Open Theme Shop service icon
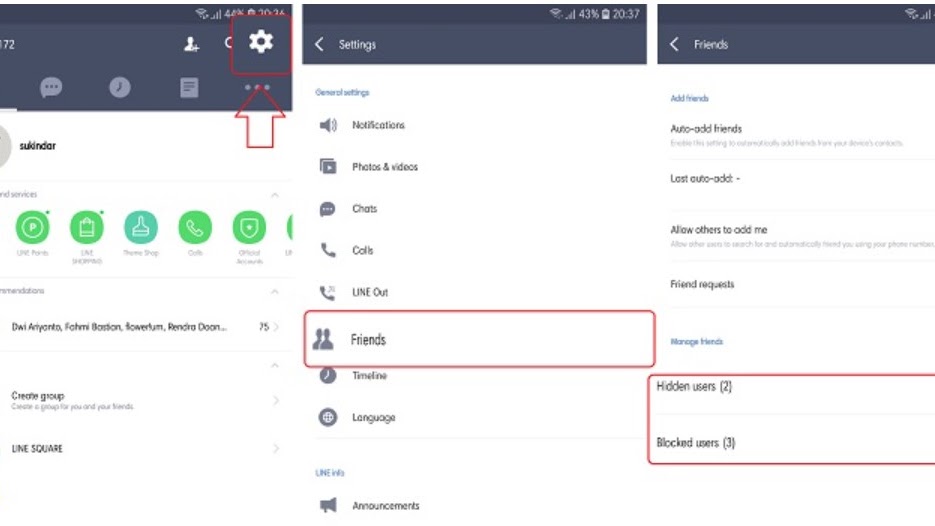The image size is (935, 526). [141, 227]
